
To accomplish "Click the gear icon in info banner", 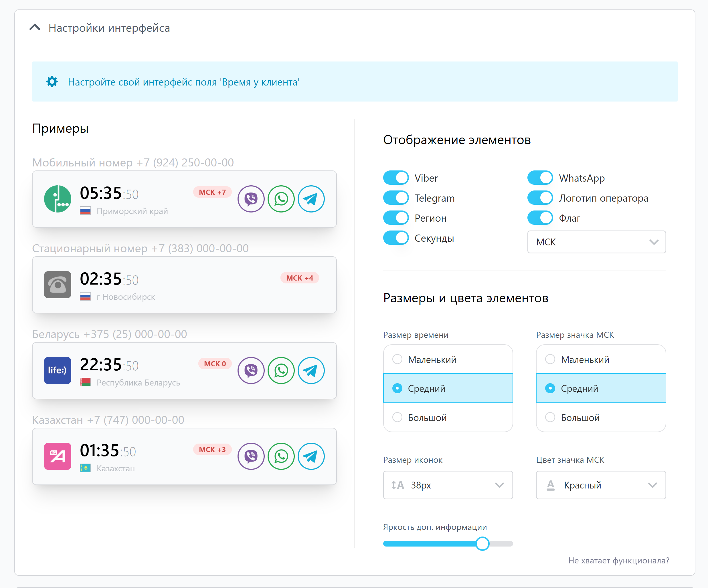I will pos(52,82).
